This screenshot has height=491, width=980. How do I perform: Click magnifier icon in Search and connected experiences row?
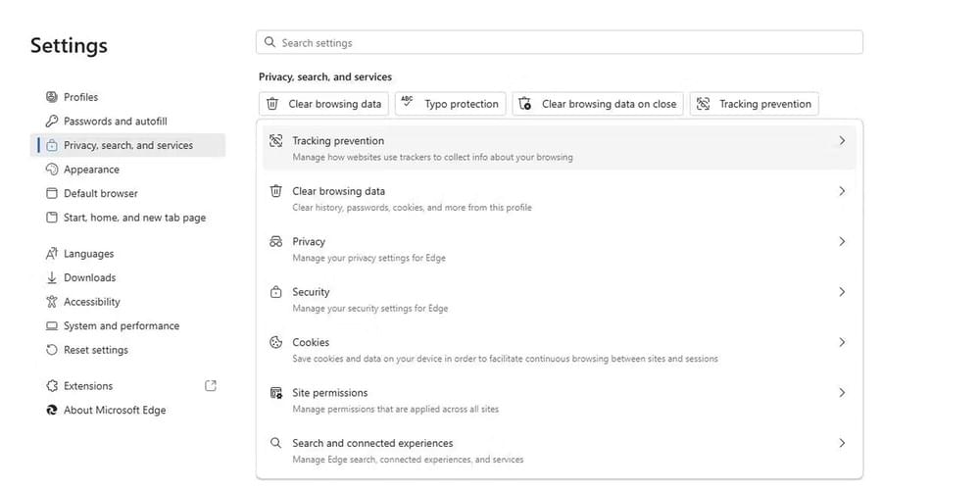coord(275,443)
